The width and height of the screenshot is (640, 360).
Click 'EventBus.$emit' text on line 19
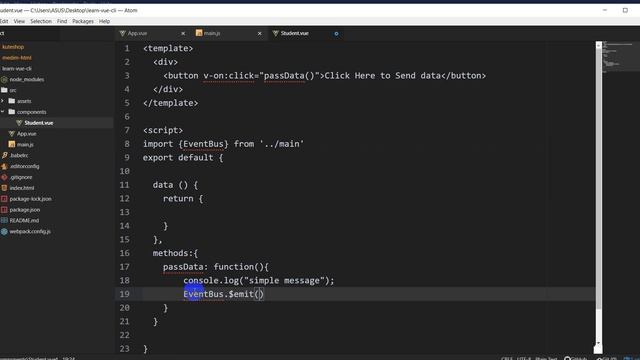[x=218, y=294]
